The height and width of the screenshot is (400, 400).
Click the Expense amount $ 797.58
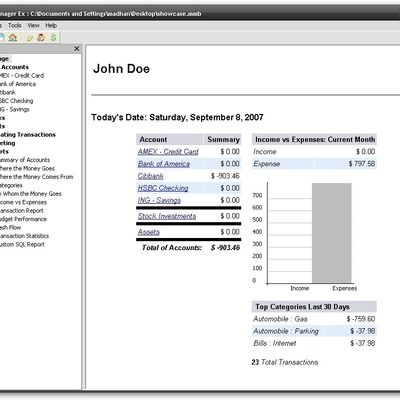[362, 164]
